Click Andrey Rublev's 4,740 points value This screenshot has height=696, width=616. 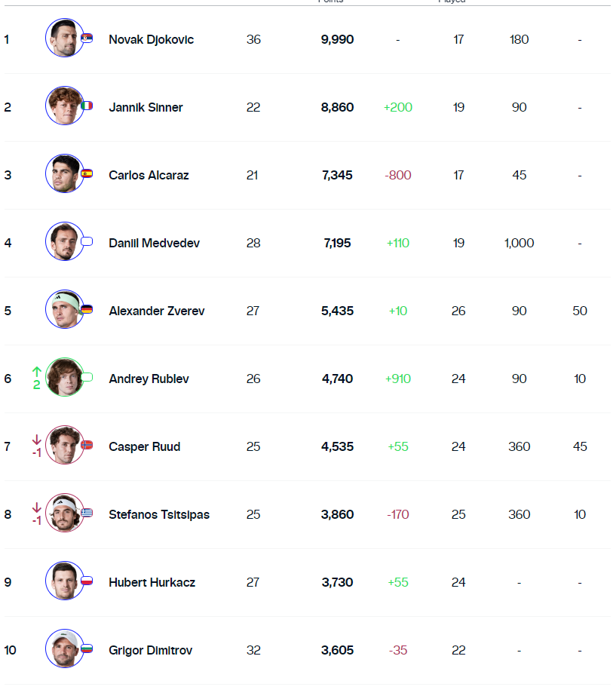[x=337, y=379]
